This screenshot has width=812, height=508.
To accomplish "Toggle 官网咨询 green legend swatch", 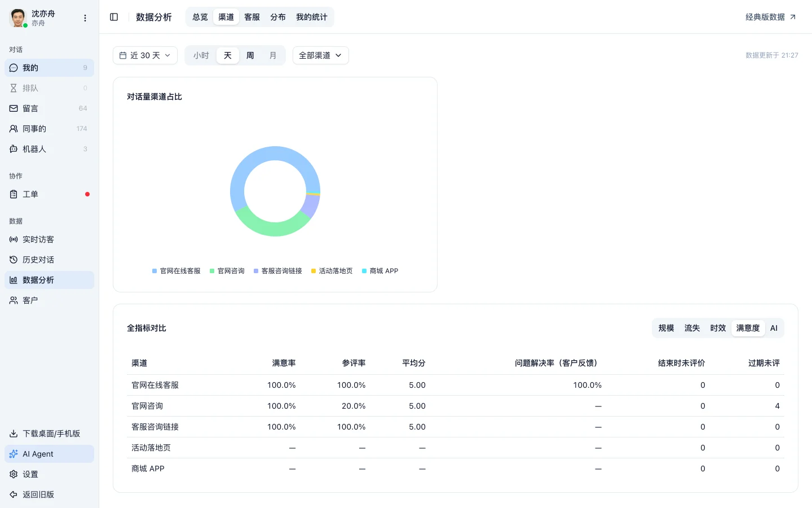I will point(212,271).
